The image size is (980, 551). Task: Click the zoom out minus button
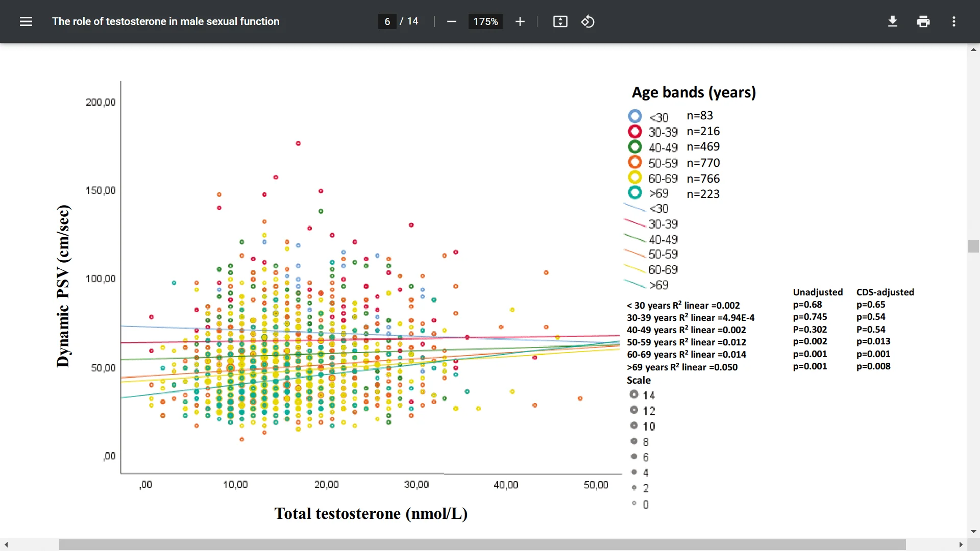point(451,21)
